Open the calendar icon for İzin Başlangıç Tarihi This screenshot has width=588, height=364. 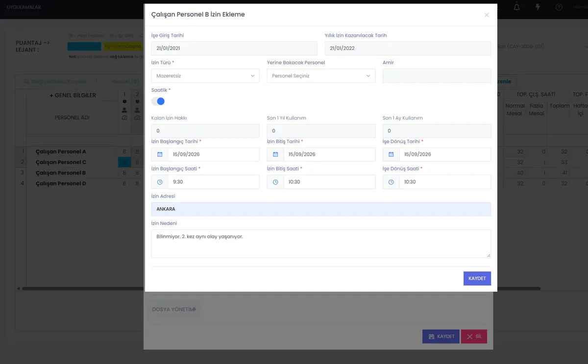(160, 154)
